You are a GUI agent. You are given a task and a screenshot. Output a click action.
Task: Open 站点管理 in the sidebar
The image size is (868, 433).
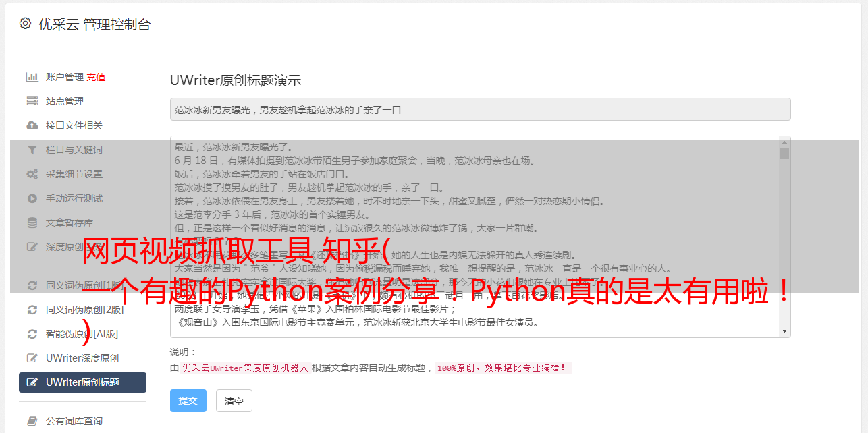click(x=65, y=101)
